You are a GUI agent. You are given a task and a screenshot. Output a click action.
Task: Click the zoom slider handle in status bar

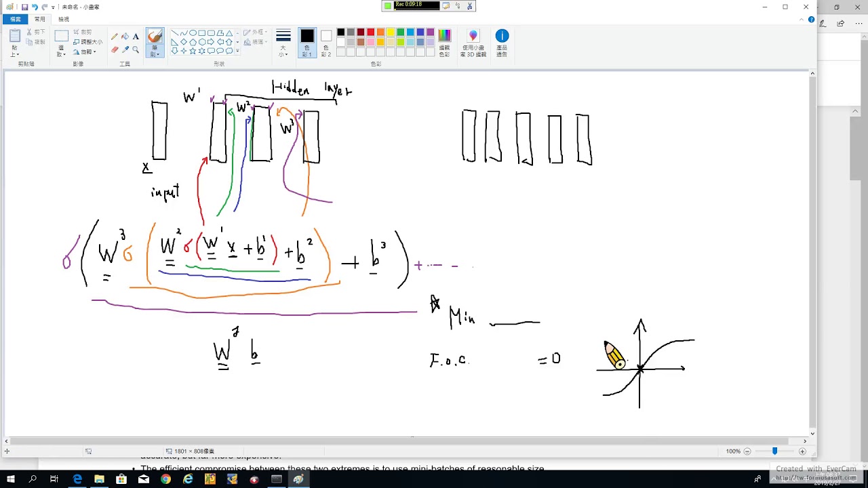[774, 451]
